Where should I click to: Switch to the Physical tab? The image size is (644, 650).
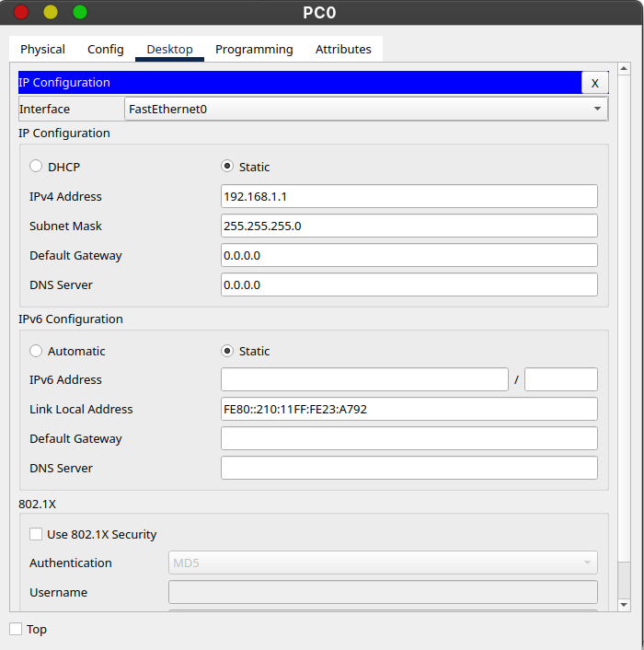(x=42, y=50)
